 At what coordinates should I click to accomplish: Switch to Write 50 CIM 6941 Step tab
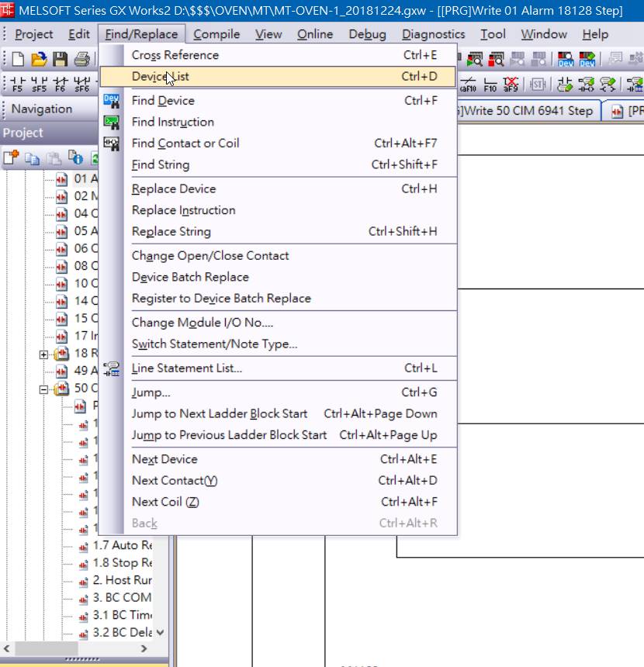coord(528,110)
